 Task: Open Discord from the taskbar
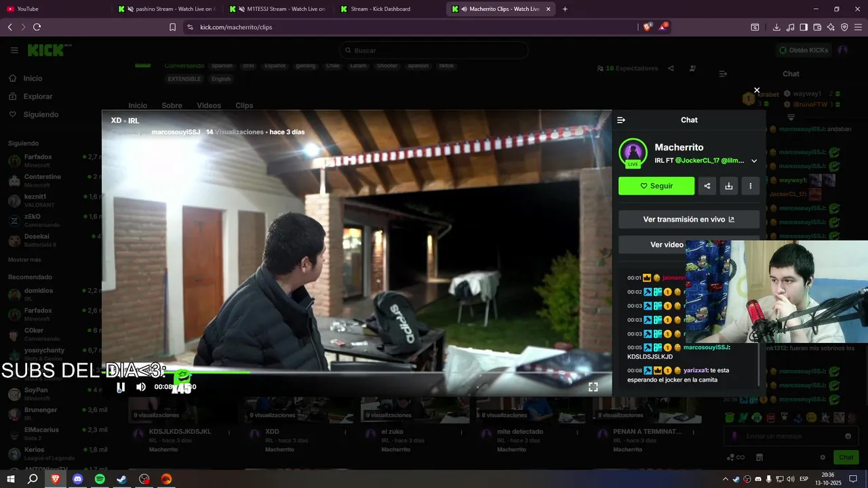tap(77, 479)
